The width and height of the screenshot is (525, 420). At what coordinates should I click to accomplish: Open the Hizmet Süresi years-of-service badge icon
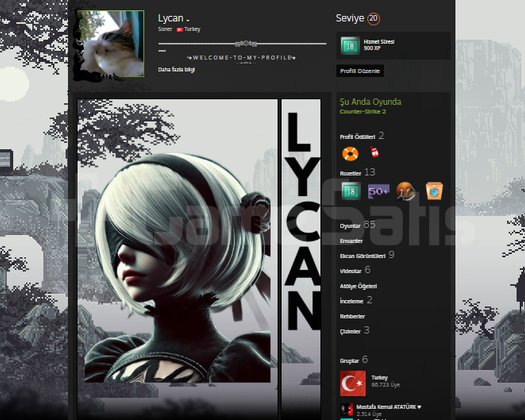click(x=350, y=45)
